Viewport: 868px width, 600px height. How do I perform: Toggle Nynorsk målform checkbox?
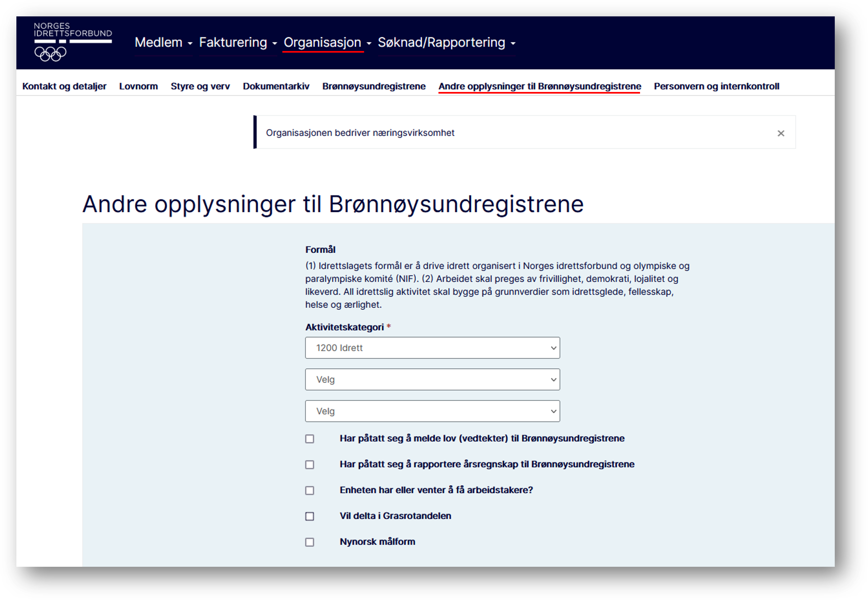point(309,542)
